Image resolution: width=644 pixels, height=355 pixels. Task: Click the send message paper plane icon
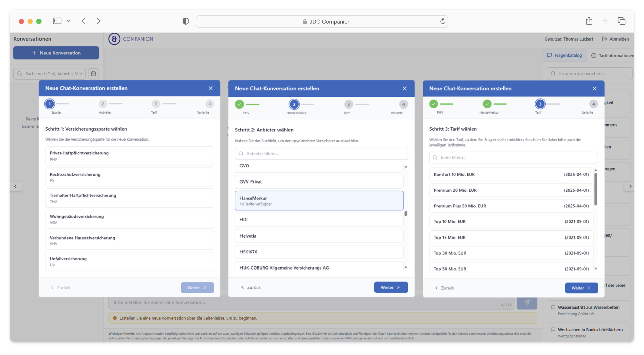coord(527,302)
